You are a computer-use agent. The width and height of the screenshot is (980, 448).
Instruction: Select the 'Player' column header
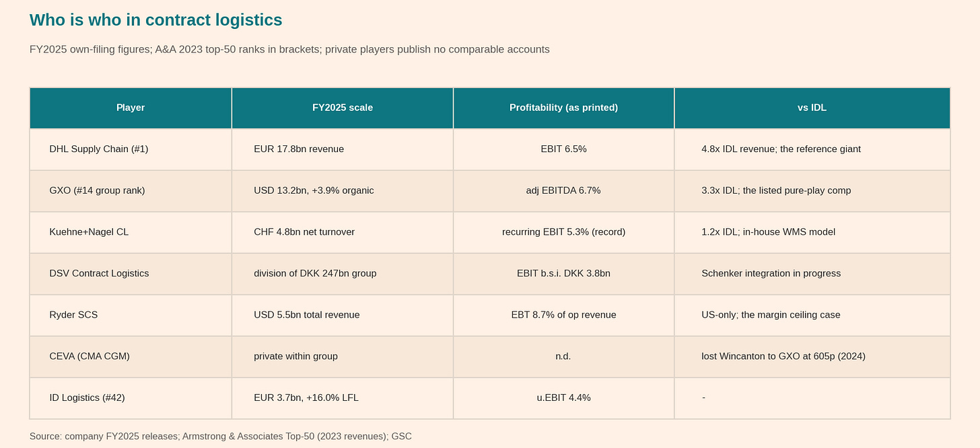pyautogui.click(x=131, y=108)
